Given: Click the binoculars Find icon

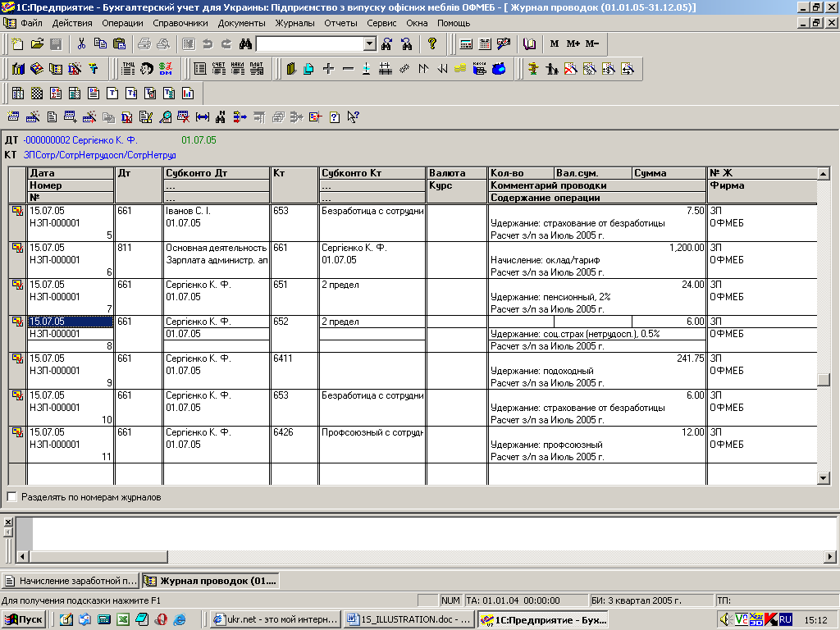Looking at the screenshot, I should click(245, 44).
